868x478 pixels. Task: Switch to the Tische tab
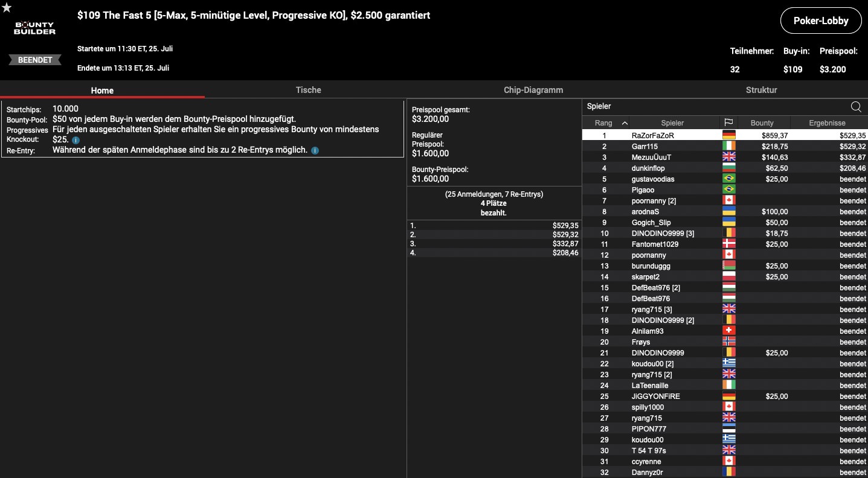click(308, 90)
